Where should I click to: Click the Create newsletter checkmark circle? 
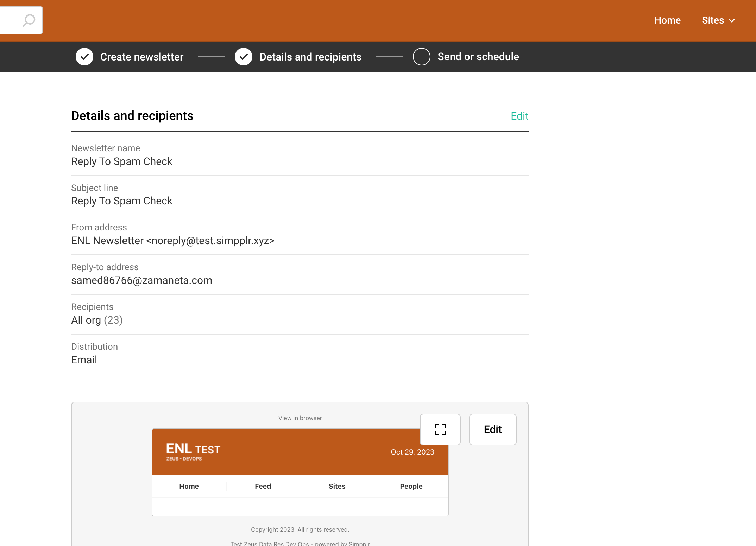(84, 57)
